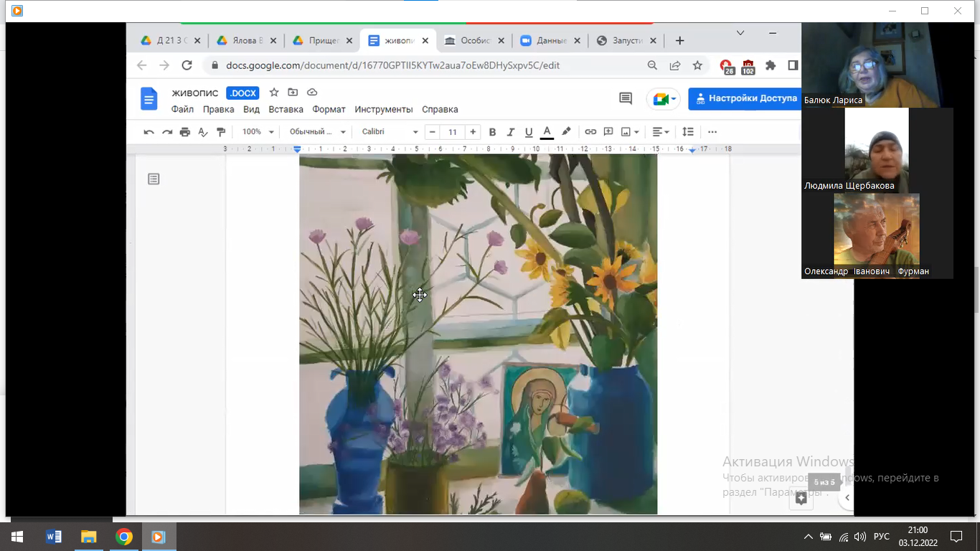Image resolution: width=980 pixels, height=551 pixels.
Task: Click the Move to folder icon
Action: click(293, 93)
